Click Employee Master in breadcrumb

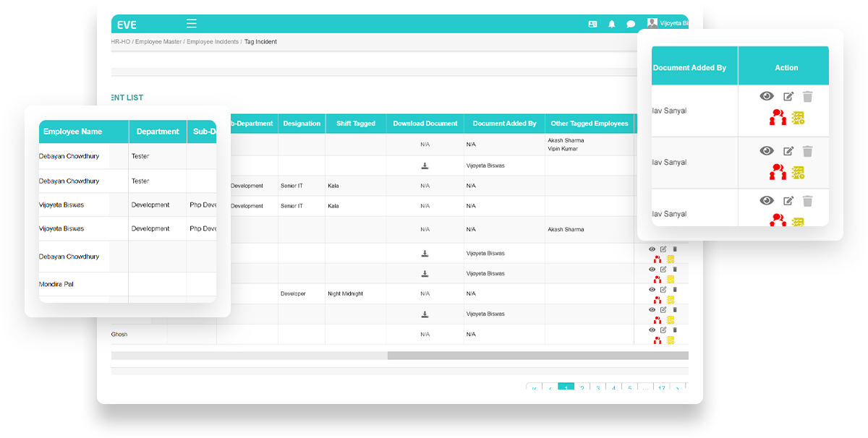pos(158,42)
